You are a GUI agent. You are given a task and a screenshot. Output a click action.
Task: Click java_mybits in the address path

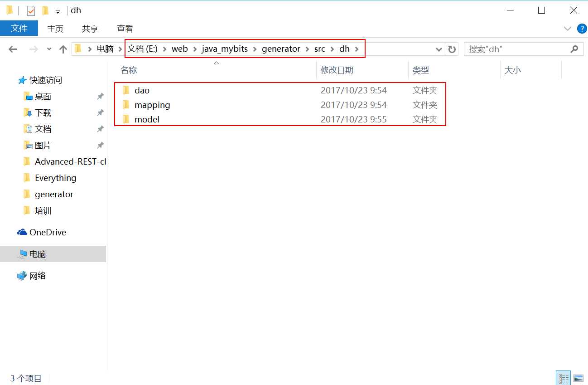pyautogui.click(x=225, y=49)
